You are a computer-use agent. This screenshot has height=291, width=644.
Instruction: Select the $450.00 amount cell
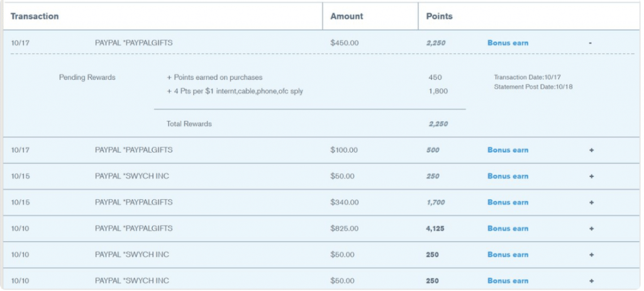click(344, 43)
